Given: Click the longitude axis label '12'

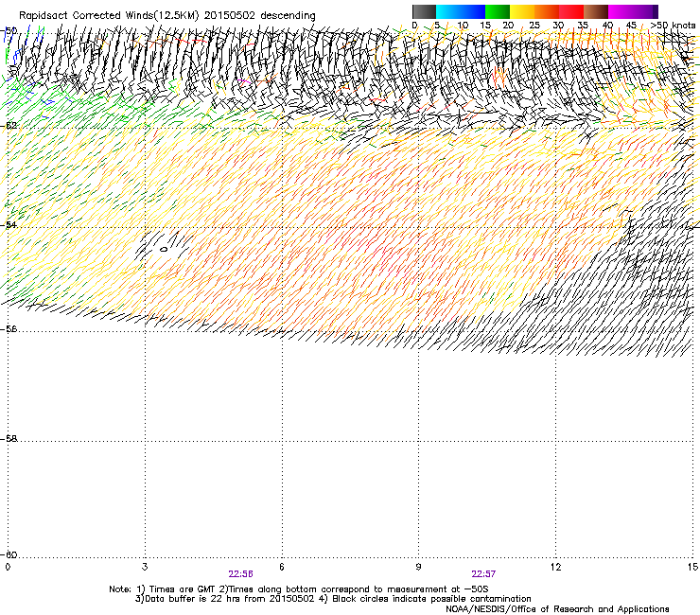Looking at the screenshot, I should [555, 567].
